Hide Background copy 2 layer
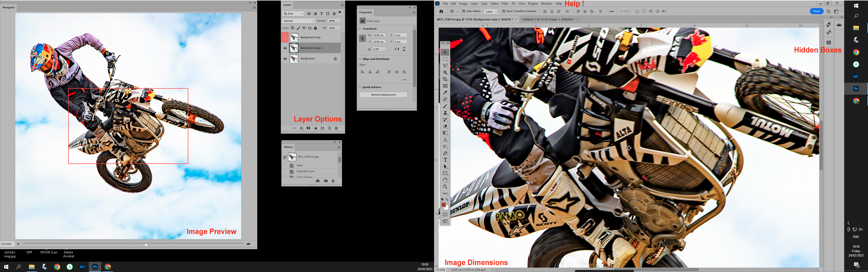Image resolution: width=868 pixels, height=272 pixels. [x=285, y=48]
